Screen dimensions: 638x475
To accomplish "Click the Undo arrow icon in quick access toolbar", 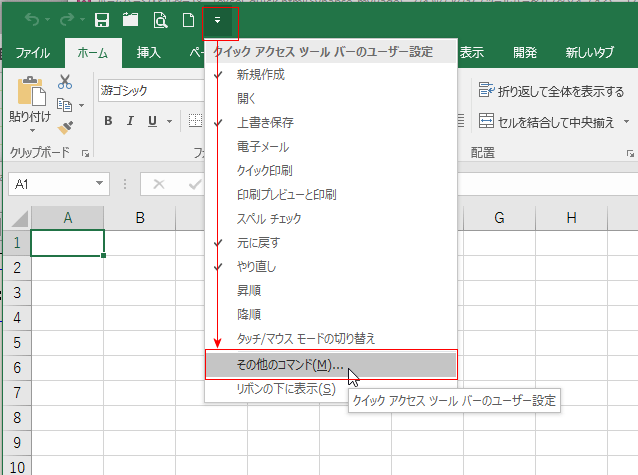I will tap(32, 19).
